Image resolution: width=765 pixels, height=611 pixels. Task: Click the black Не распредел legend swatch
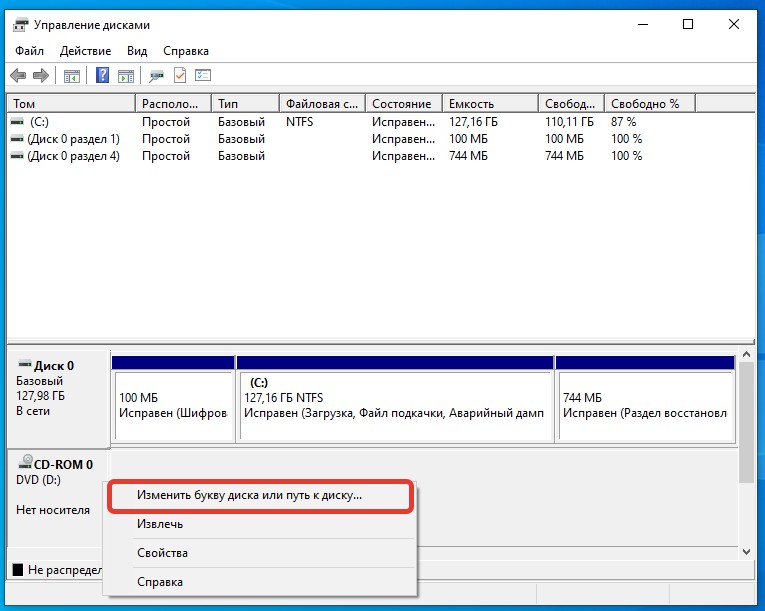18,570
